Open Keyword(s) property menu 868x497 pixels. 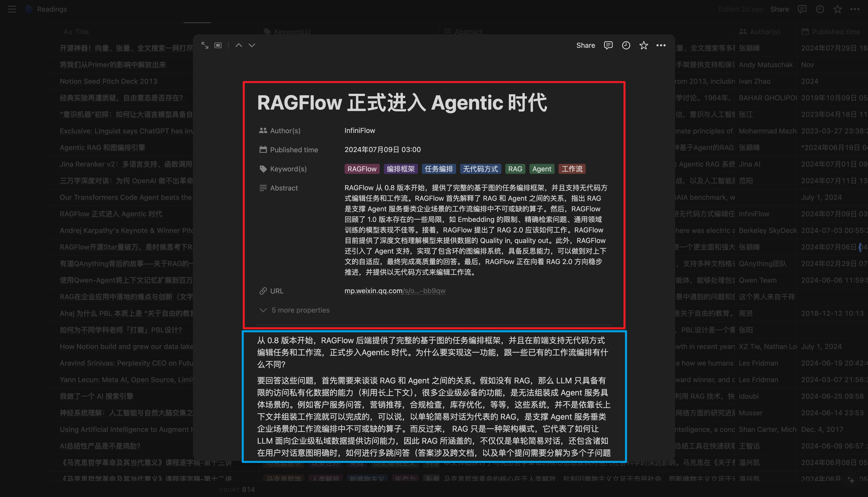[288, 169]
